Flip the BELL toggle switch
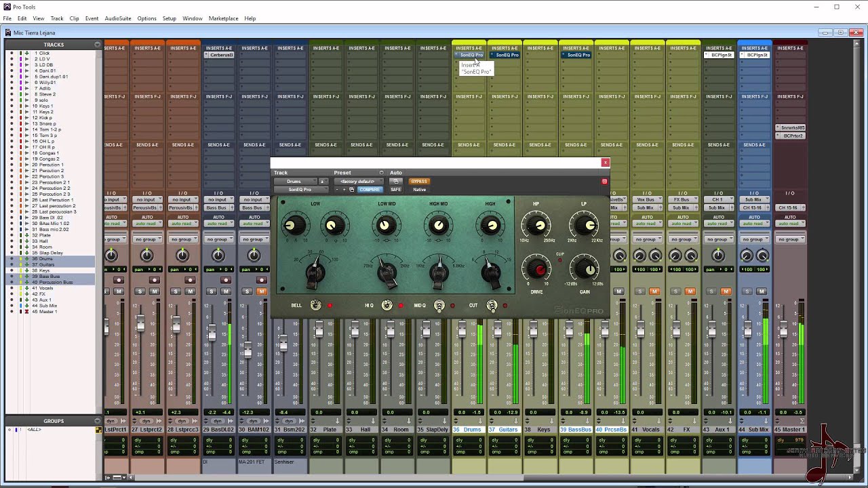Screen dimensions: 868x488 click(x=315, y=305)
